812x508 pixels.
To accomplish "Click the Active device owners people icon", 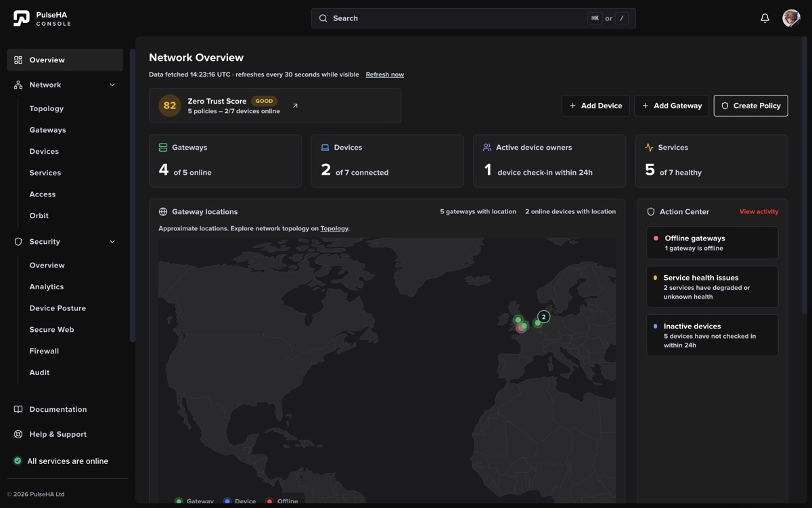I will pyautogui.click(x=487, y=147).
